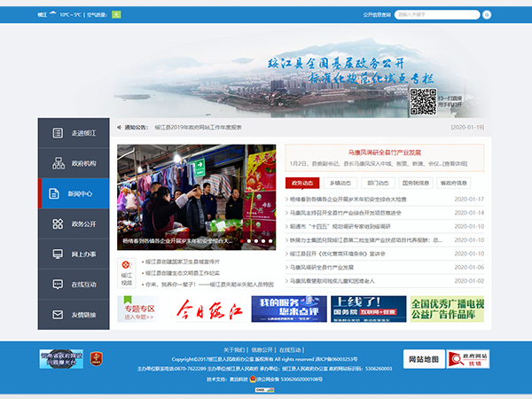This screenshot has height=399, width=532.
Task: Click the 关于我们 footer link
Action: [234, 349]
